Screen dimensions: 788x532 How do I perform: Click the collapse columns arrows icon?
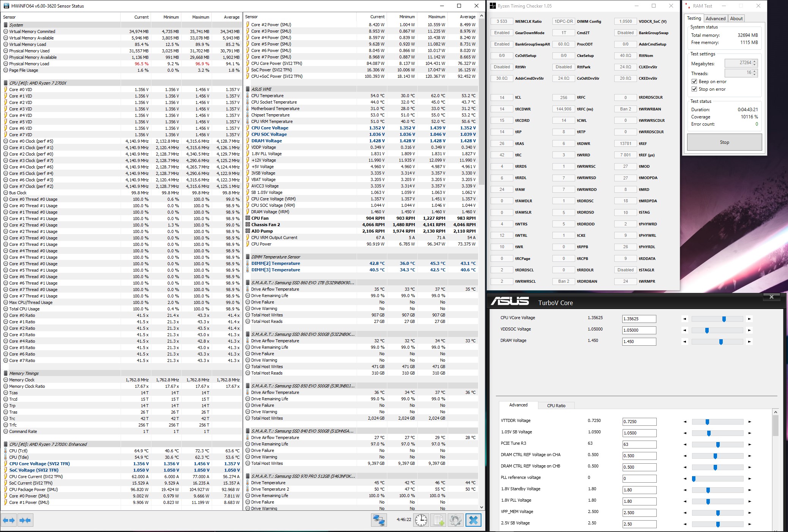click(x=25, y=520)
